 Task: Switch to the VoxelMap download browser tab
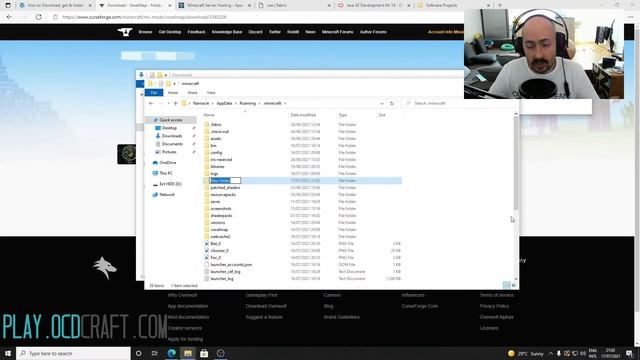135,5
